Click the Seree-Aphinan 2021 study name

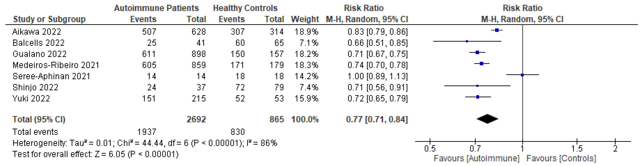pos(51,76)
